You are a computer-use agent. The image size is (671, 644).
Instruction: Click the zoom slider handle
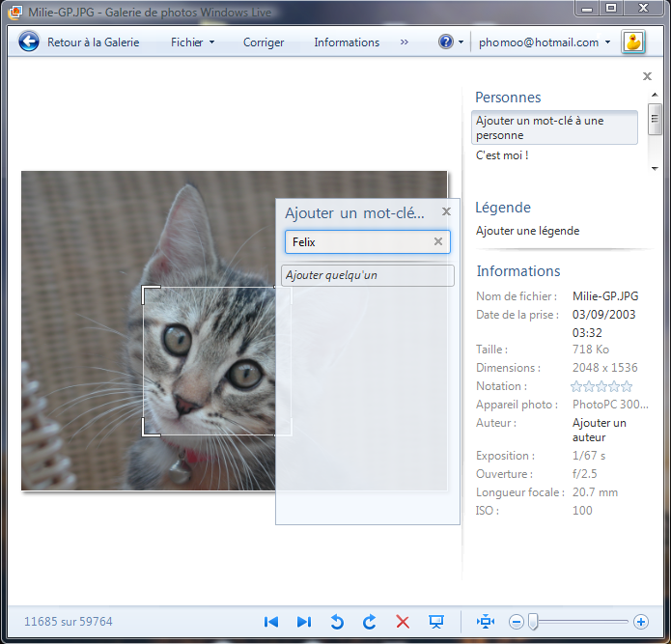point(533,622)
